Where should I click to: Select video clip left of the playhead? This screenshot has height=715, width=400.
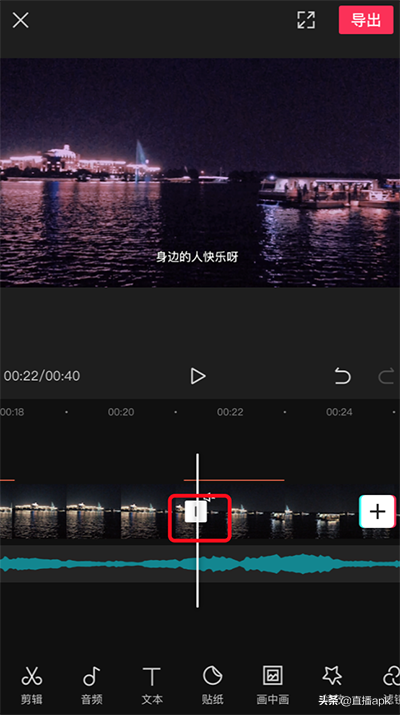pyautogui.click(x=98, y=512)
